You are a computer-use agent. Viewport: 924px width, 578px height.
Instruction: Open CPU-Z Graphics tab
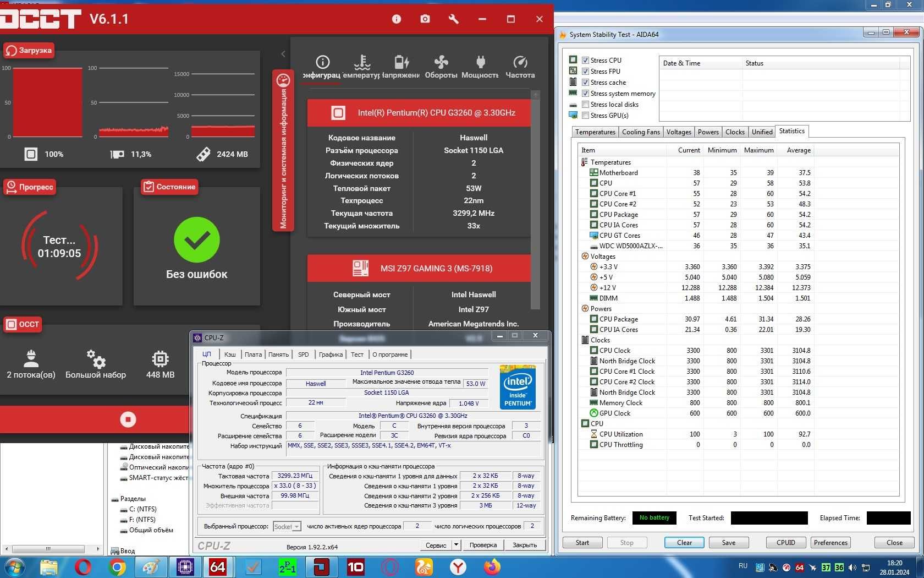pos(331,355)
